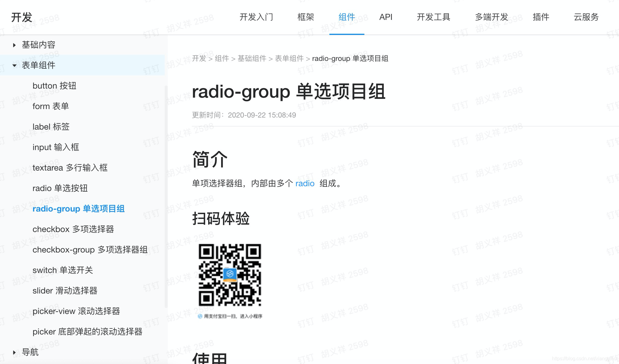Open slider 滑动选择器 sidebar item

(65, 291)
